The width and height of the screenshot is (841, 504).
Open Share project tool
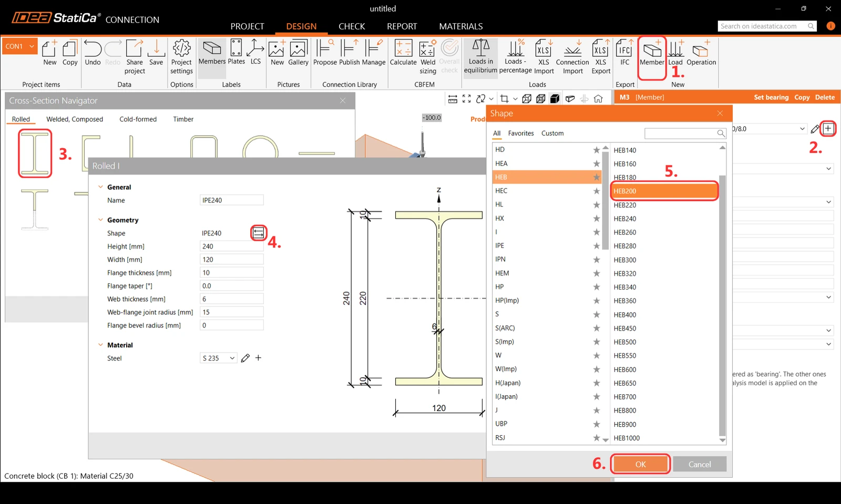tap(135, 57)
